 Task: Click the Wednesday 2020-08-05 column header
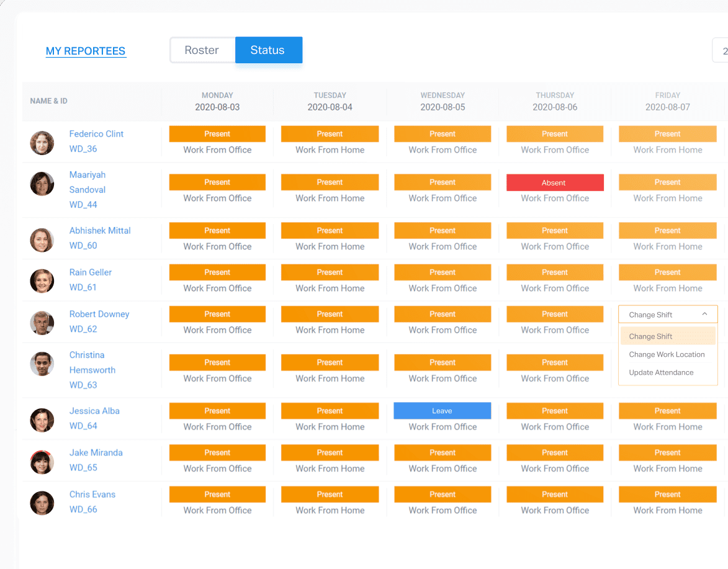[x=443, y=101]
